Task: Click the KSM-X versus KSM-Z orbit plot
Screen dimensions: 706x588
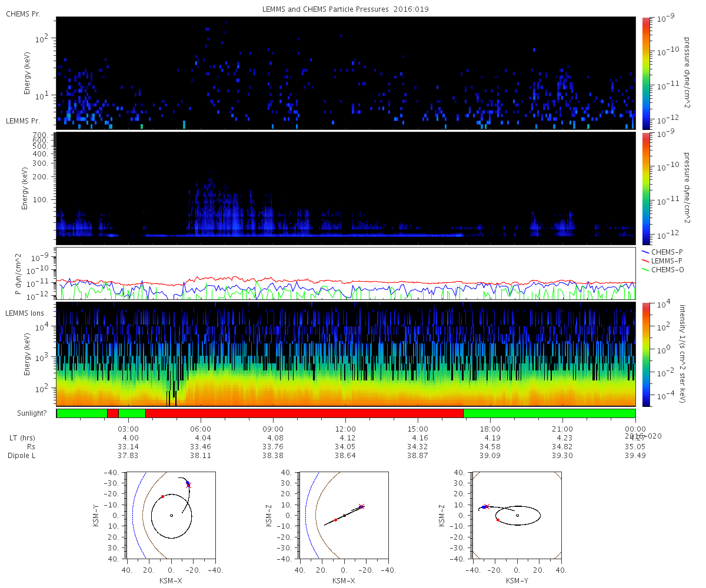Action: 344,515
